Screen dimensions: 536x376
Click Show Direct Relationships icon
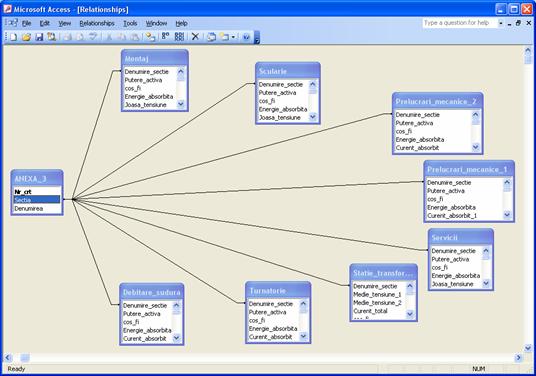pos(166,36)
